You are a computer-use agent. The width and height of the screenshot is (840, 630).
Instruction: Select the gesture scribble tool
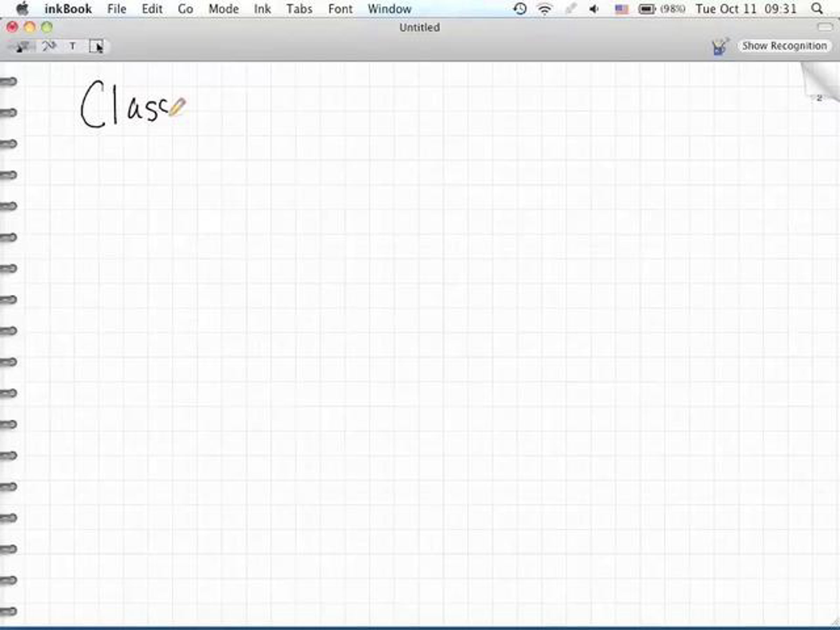pos(49,46)
